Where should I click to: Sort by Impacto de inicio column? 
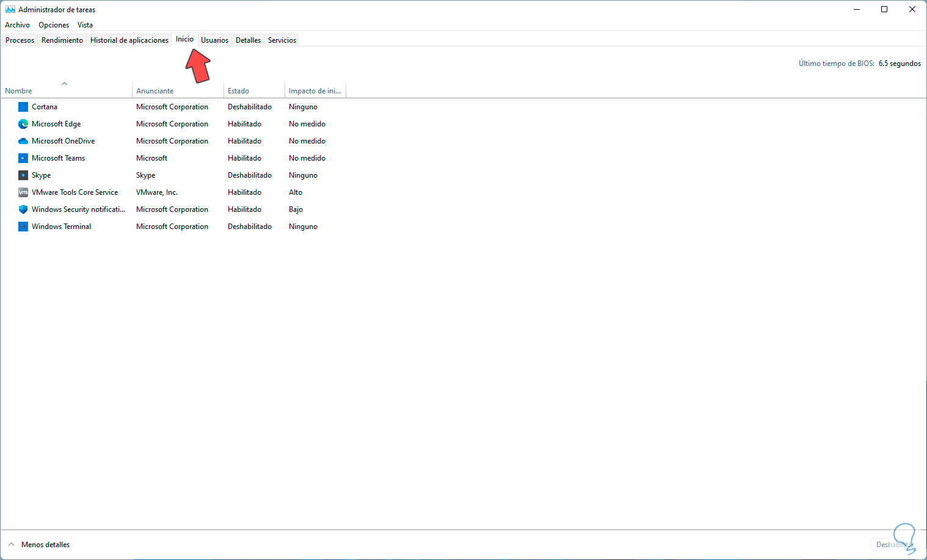pyautogui.click(x=315, y=91)
